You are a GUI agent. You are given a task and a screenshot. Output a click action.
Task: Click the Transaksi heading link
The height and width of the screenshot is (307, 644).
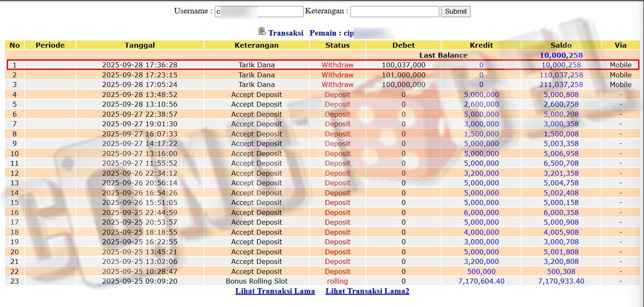(x=286, y=33)
